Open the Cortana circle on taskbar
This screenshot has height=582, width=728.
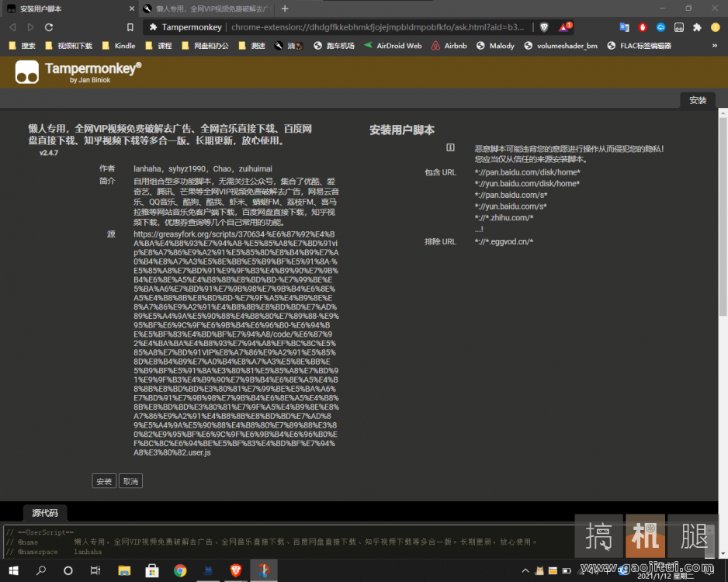pyautogui.click(x=68, y=570)
